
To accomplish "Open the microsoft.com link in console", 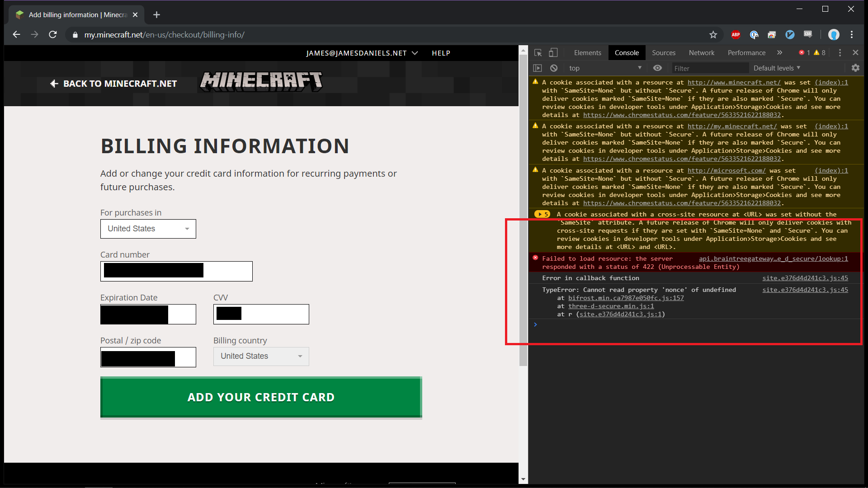I will [726, 170].
